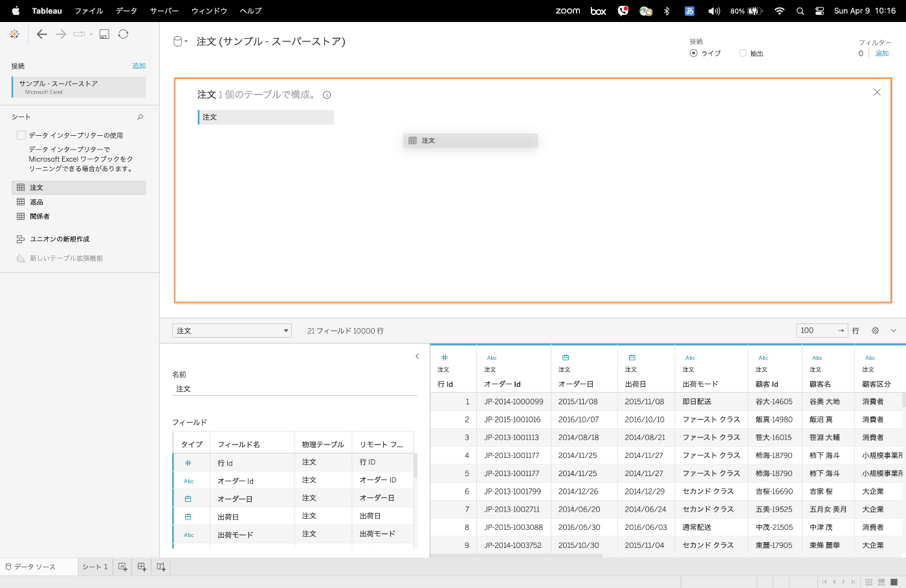The image size is (906, 588).
Task: Apply row count with arrow button
Action: pos(841,331)
